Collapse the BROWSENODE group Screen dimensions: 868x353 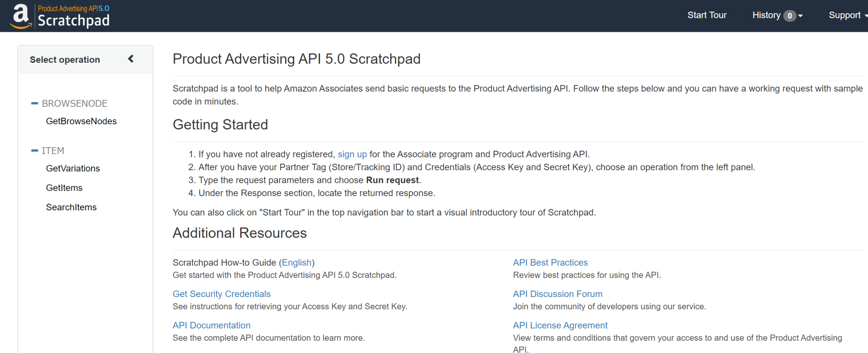[35, 104]
